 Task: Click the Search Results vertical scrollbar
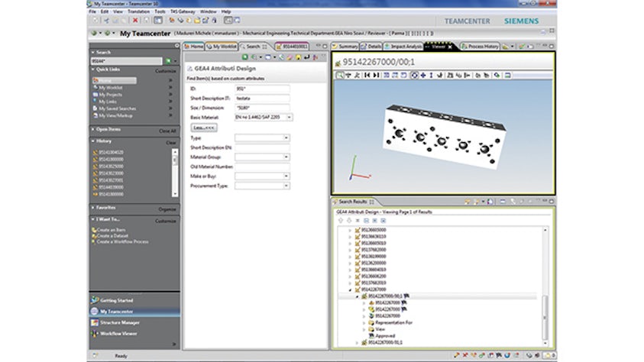point(545,286)
